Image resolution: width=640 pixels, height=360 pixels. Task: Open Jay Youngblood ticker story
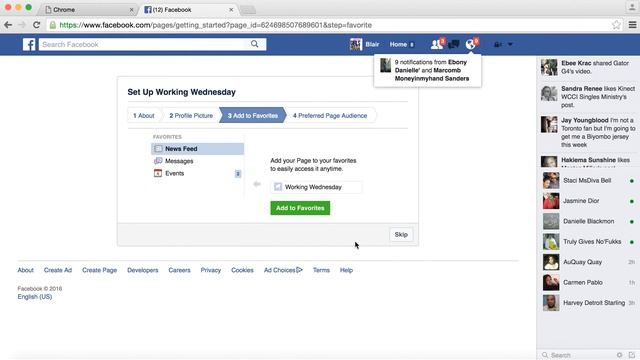coord(588,132)
